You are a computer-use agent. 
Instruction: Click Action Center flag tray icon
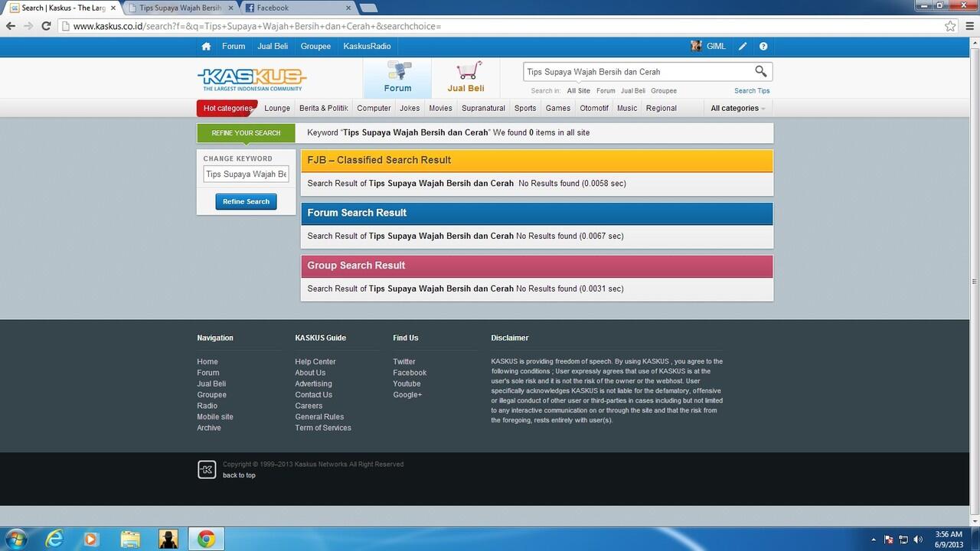point(889,540)
